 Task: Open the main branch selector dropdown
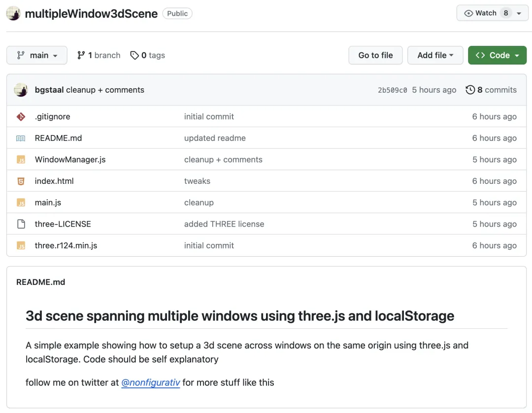[37, 55]
